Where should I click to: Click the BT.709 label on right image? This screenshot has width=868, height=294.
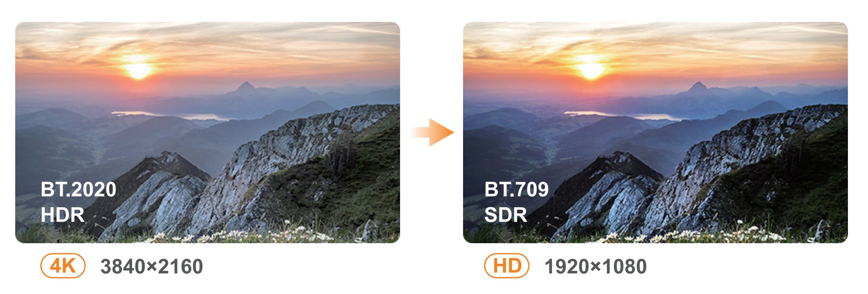(517, 189)
